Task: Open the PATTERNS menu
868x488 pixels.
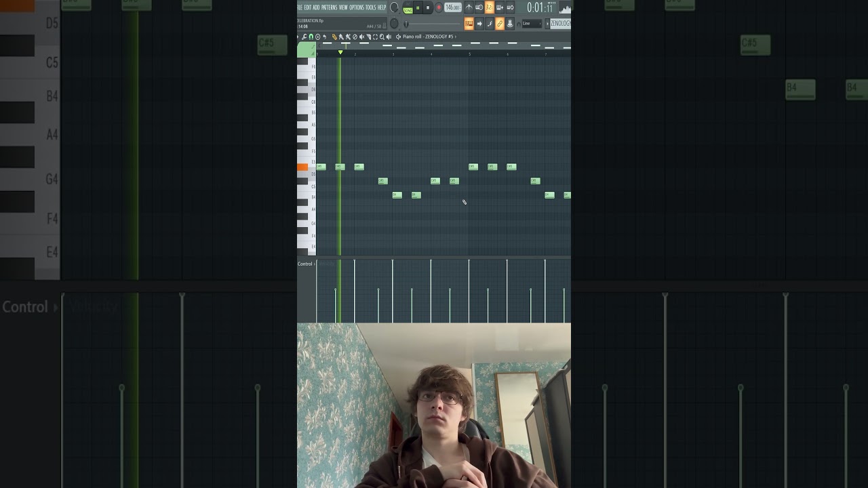Action: (x=329, y=7)
